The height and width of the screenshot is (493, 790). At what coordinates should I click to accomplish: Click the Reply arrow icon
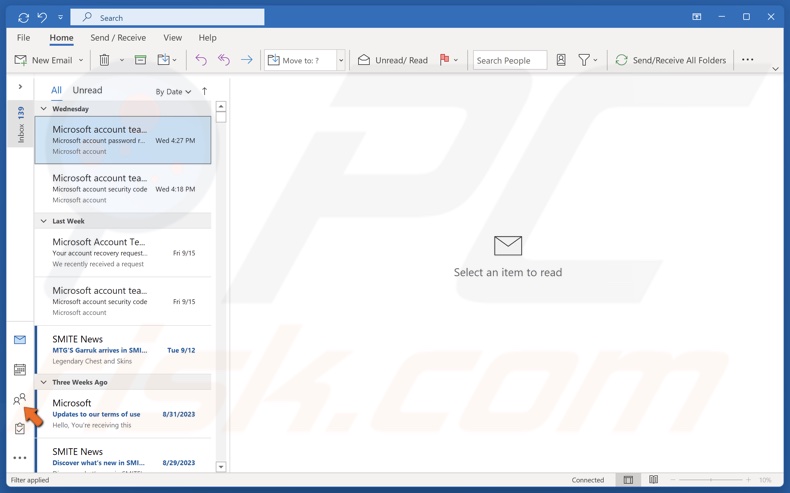pos(201,60)
